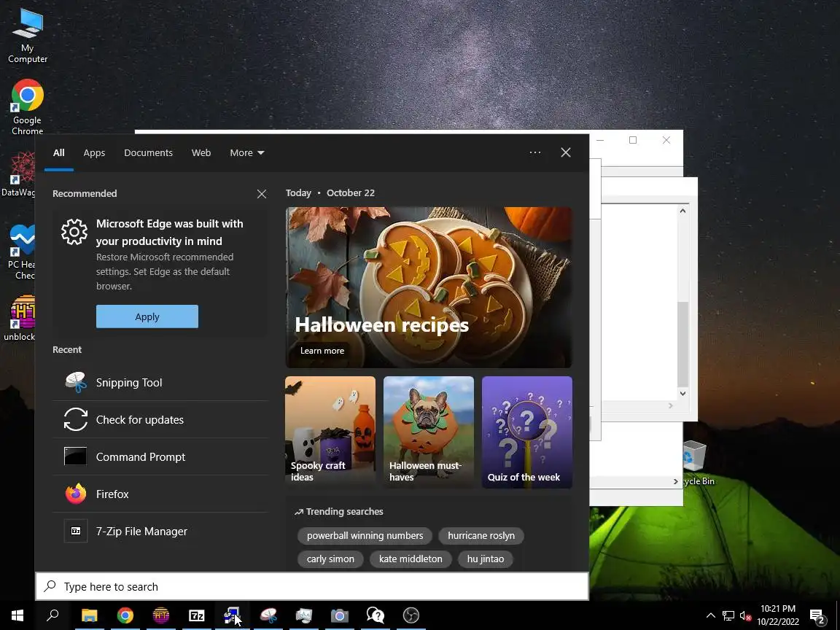Viewport: 840px width, 630px height.
Task: Click the muted volume tray icon
Action: coord(745,615)
